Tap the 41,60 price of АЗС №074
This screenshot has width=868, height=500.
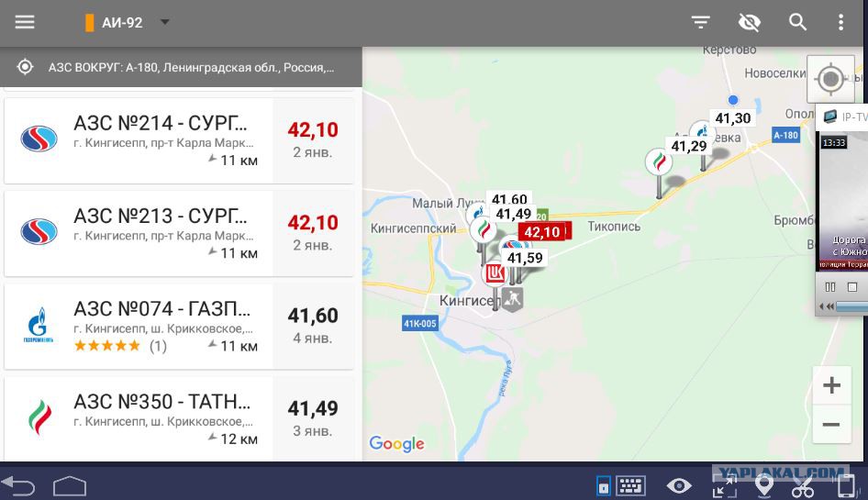(313, 316)
